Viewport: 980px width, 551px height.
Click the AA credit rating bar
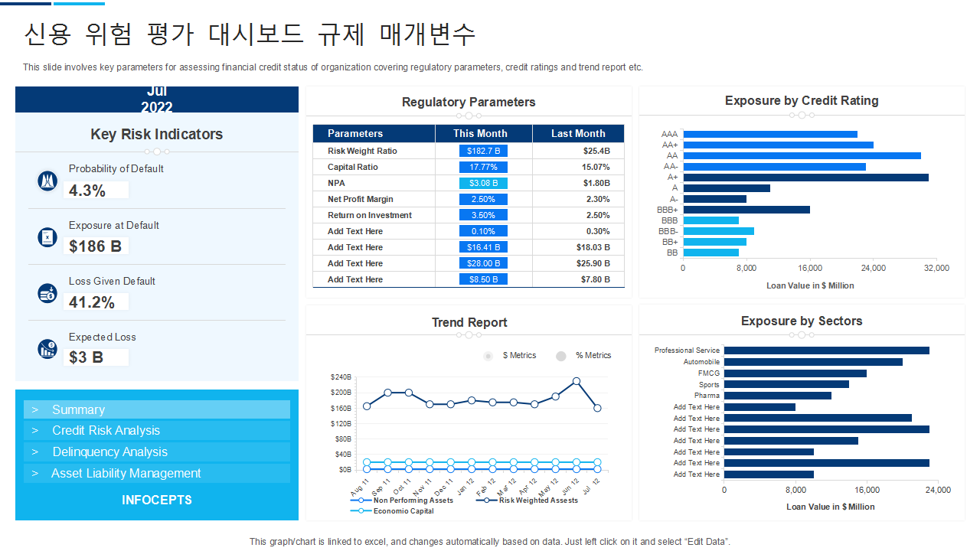click(802, 155)
